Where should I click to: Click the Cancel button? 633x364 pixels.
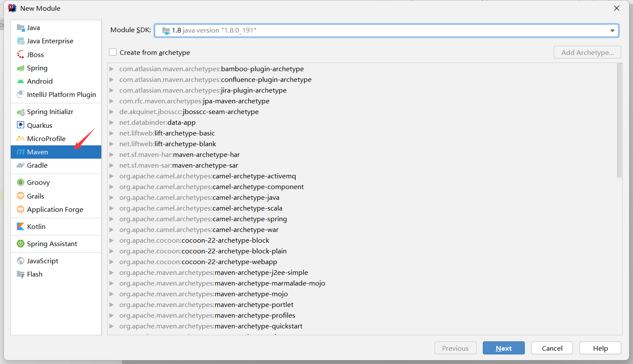[x=552, y=348]
